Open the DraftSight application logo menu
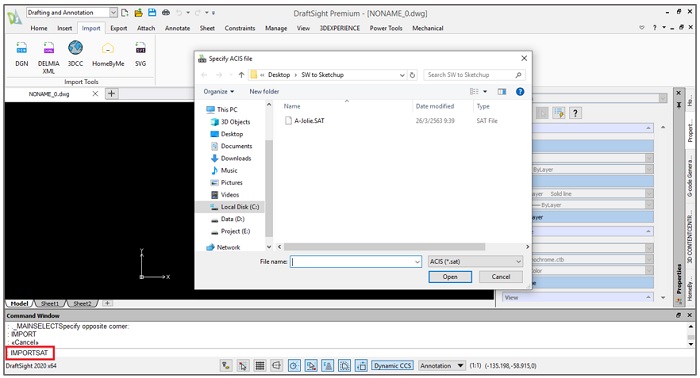This screenshot has width=700, height=378. 14,18
